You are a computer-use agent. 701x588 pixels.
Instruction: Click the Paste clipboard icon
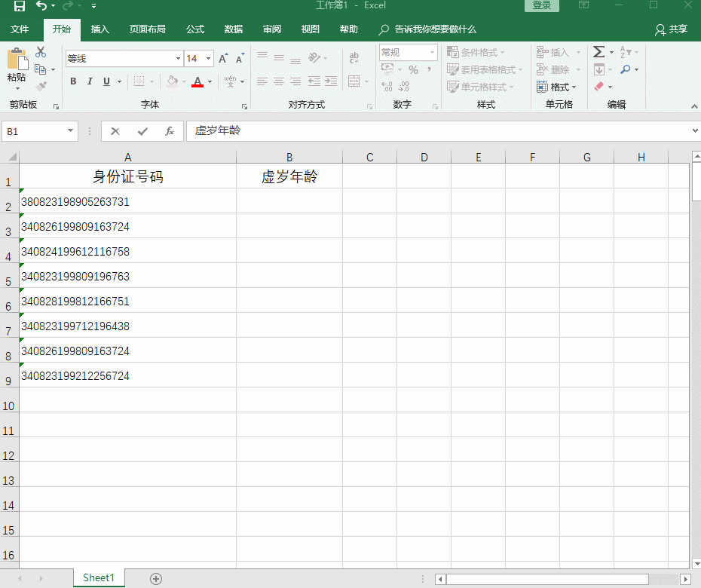pyautogui.click(x=17, y=60)
